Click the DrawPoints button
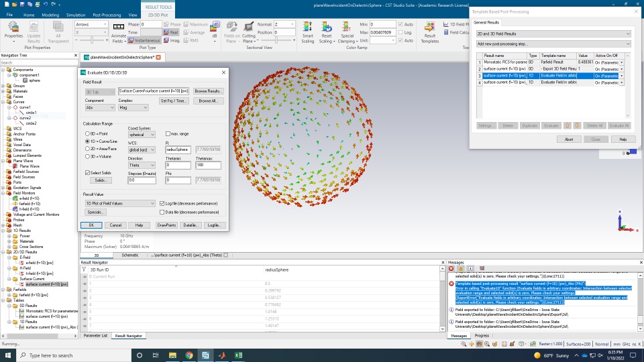Screen dimensions: 644x362 coord(166,225)
